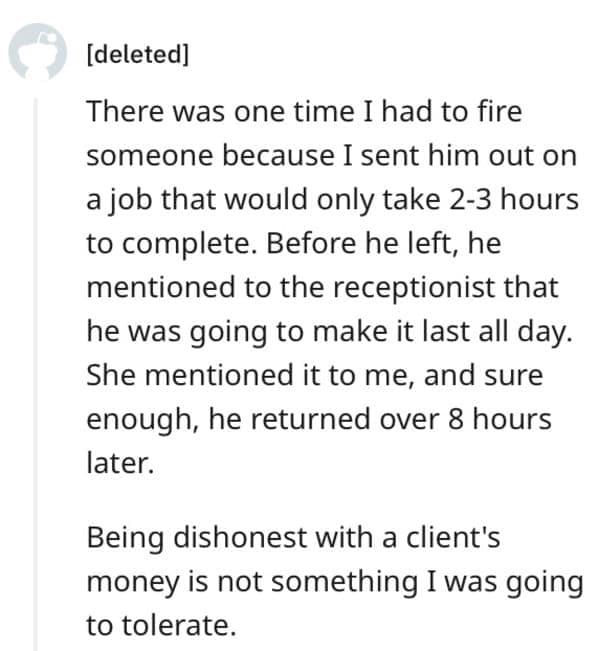Click the line 'There was one time I had to fire'
This screenshot has width=599, height=651.
click(x=304, y=111)
